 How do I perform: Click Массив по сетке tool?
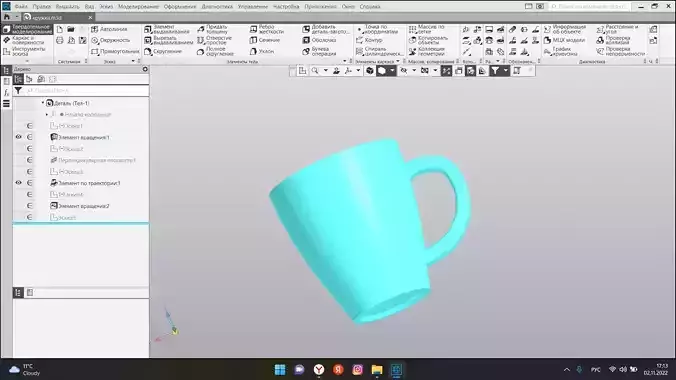pyautogui.click(x=426, y=29)
